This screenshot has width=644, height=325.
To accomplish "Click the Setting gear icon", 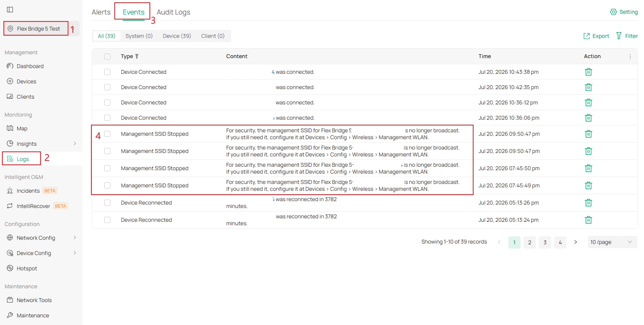I will point(613,12).
